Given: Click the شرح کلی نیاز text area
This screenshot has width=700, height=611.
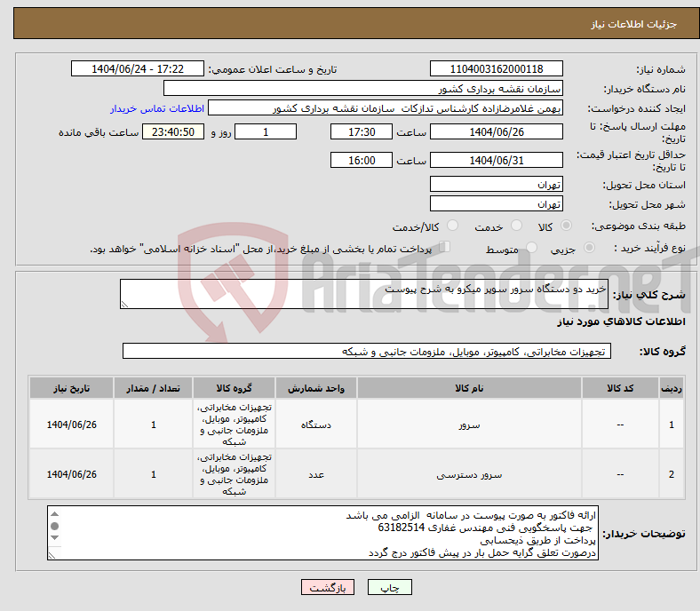Looking at the screenshot, I should [x=364, y=294].
